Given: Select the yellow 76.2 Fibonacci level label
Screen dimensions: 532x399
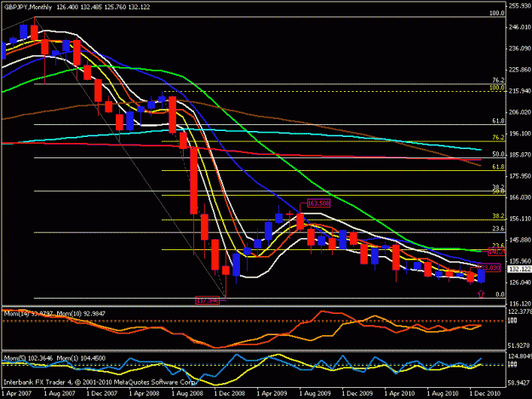Looking at the screenshot, I should tap(499, 137).
